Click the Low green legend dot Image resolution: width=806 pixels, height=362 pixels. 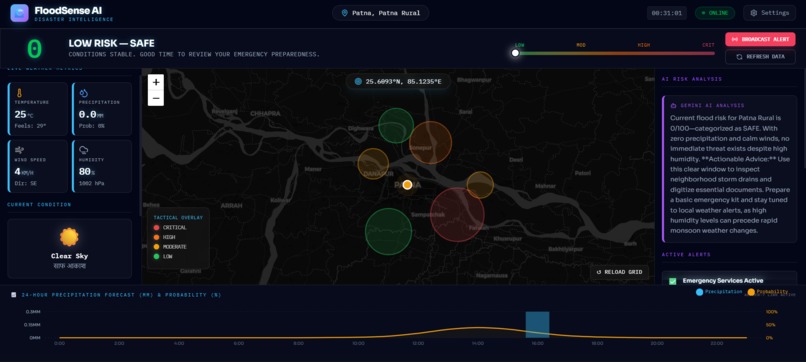click(156, 256)
